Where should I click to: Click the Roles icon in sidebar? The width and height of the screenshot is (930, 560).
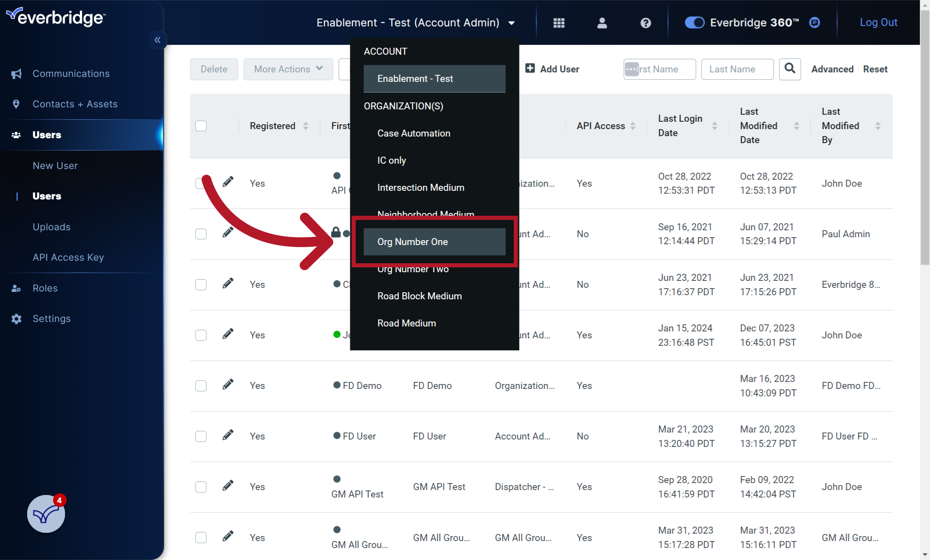tap(16, 288)
